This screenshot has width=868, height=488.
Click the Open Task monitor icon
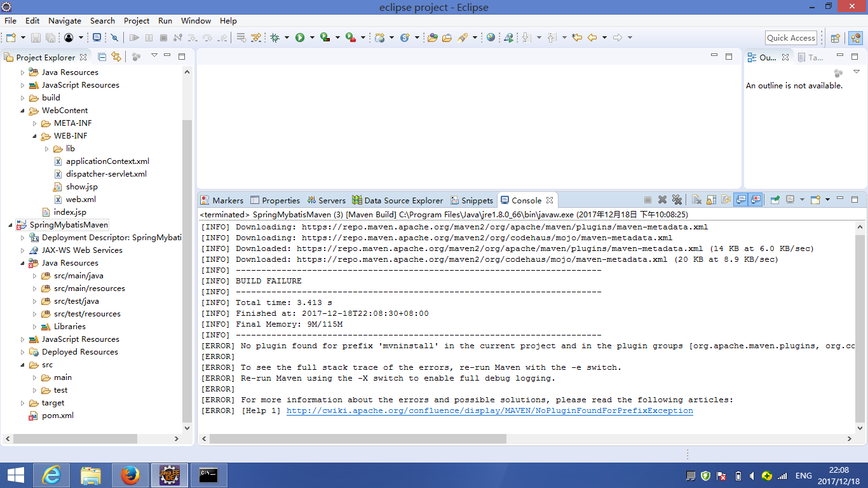click(x=97, y=38)
